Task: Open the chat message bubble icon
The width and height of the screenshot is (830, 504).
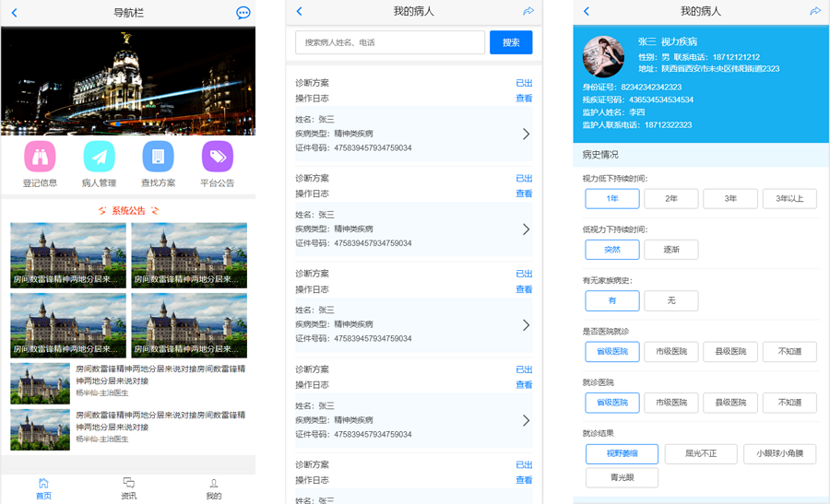Action: [243, 13]
